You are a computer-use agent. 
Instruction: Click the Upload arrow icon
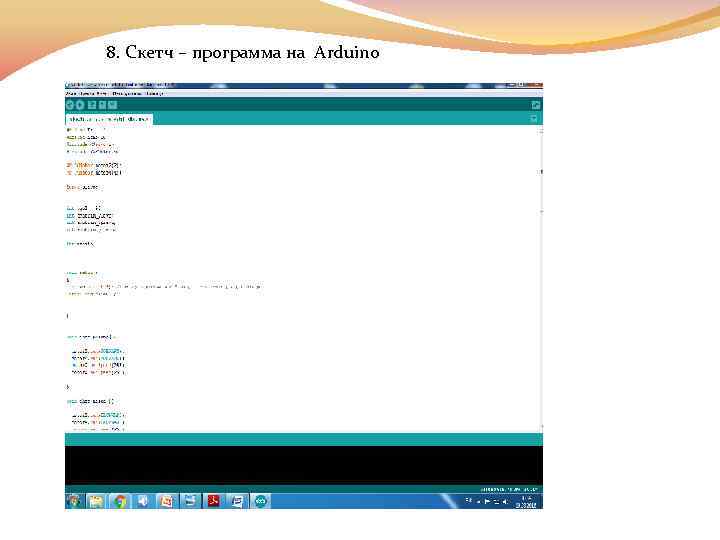[80, 105]
